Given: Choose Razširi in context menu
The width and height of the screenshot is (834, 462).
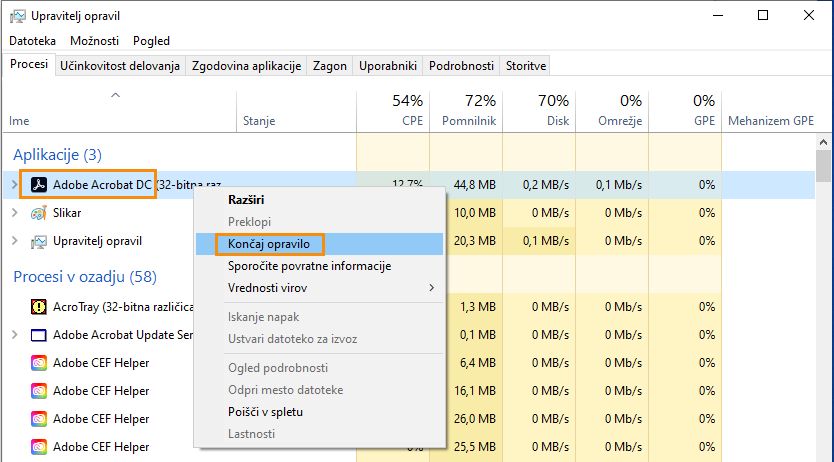Looking at the screenshot, I should [319, 200].
